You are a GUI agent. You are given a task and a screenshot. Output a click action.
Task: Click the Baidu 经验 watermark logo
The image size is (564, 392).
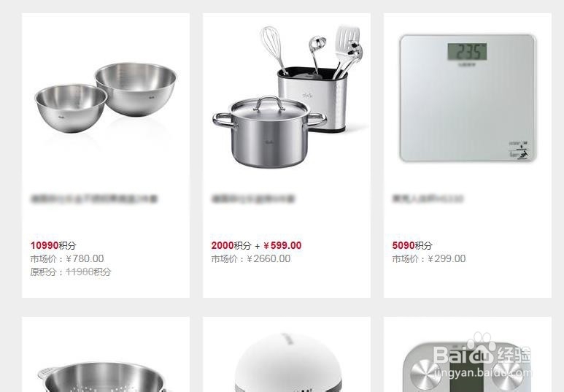[x=482, y=355]
